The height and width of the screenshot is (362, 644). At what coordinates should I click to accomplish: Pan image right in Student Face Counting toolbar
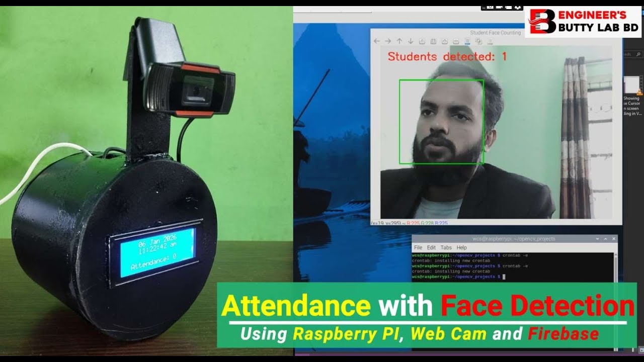(388, 41)
